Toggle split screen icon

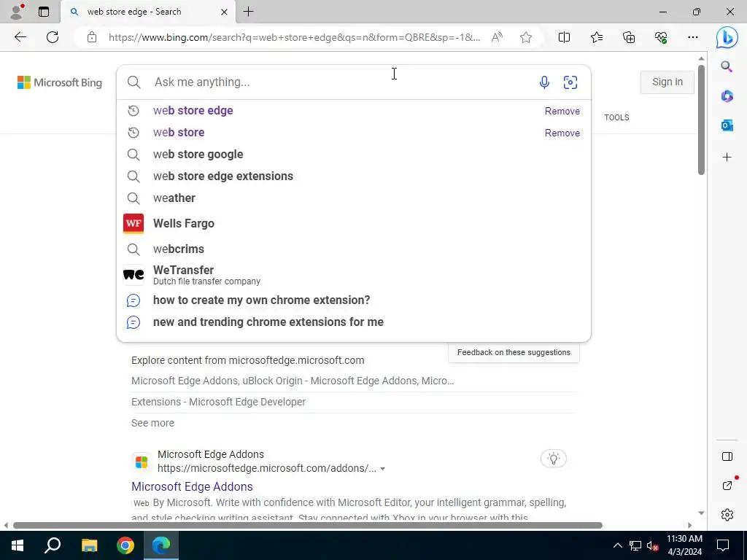(x=564, y=37)
